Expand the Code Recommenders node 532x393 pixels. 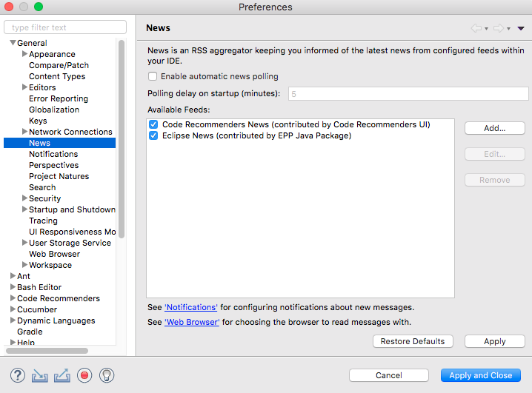click(13, 298)
